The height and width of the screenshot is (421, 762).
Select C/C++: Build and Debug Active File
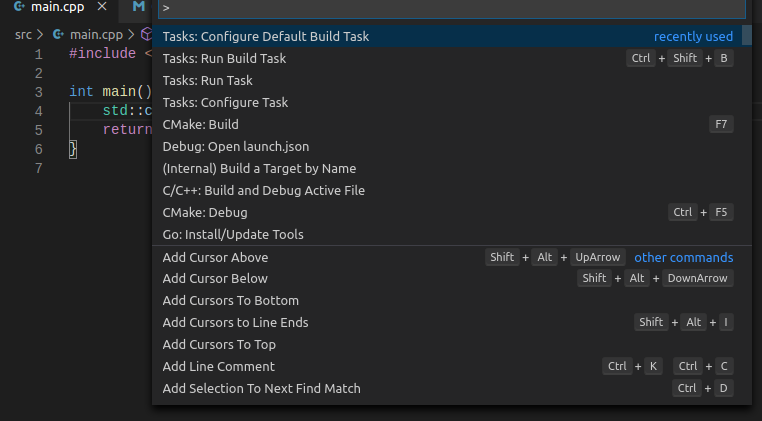(263, 190)
